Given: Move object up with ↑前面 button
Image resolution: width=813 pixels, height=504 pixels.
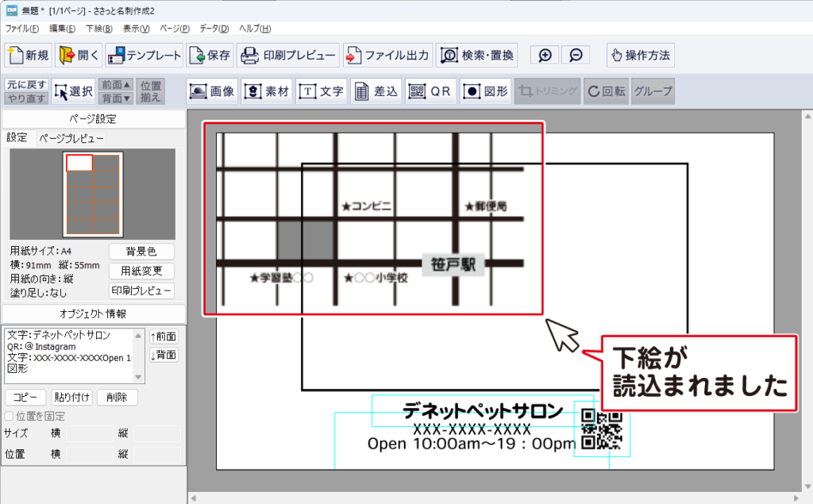Looking at the screenshot, I should 164,337.
